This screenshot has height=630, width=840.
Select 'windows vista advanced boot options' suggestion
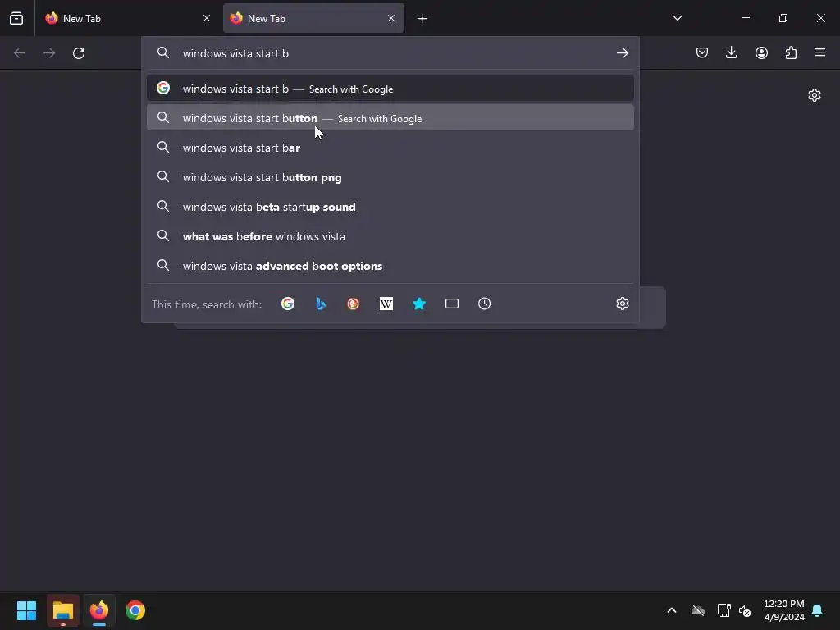[390, 266]
